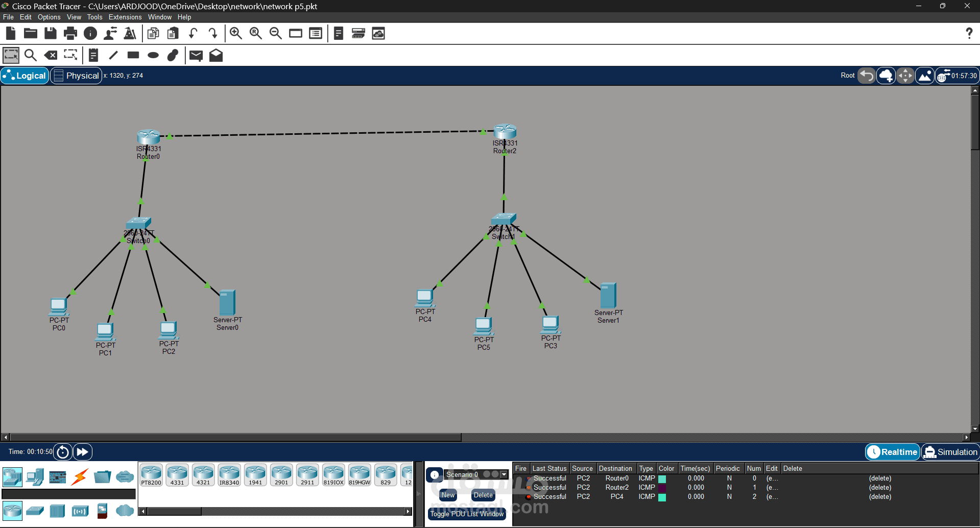The height and width of the screenshot is (528, 980).
Task: Click the device list scroll right arrow
Action: point(408,511)
